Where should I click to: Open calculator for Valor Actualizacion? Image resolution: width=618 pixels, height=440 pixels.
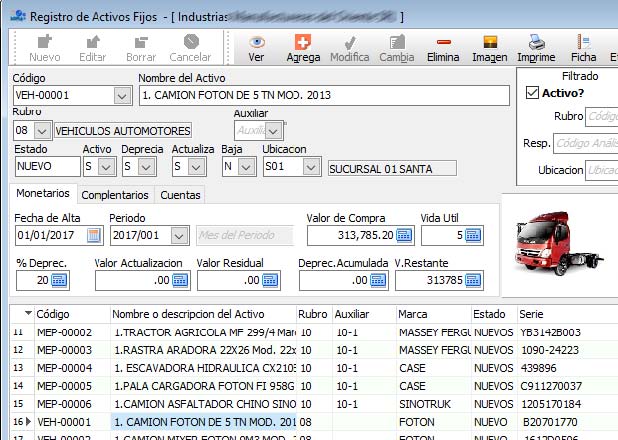click(x=180, y=280)
